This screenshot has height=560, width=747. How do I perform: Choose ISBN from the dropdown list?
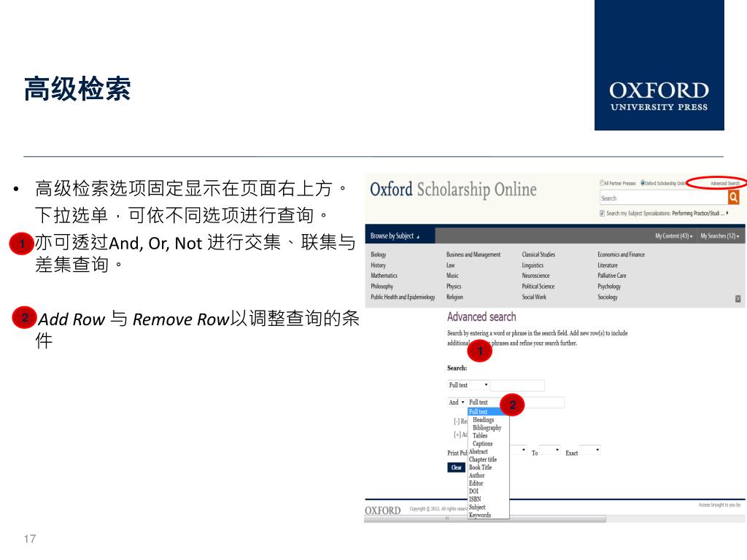[475, 499]
